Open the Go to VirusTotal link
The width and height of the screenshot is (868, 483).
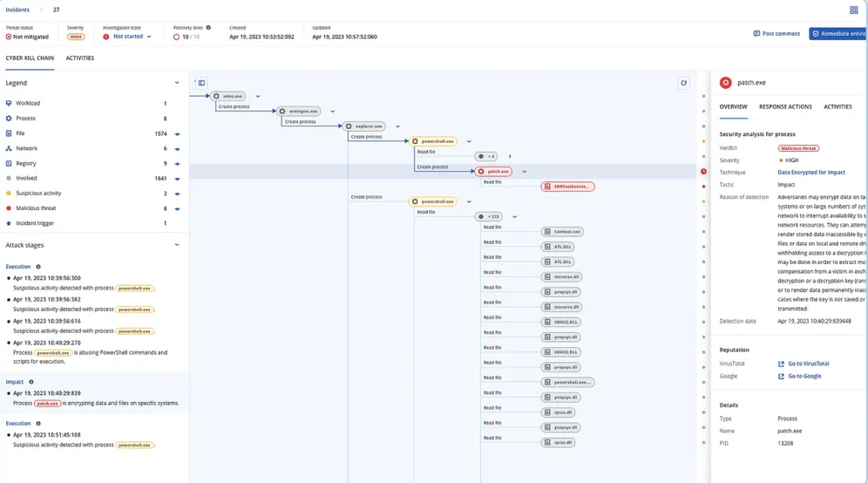[x=807, y=364]
